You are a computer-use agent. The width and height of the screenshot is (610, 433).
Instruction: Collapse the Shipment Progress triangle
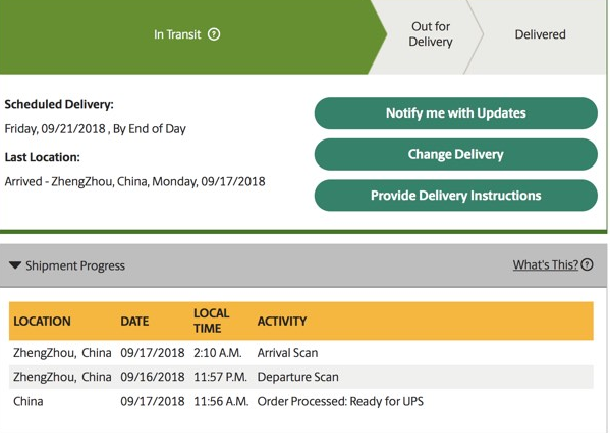click(x=15, y=266)
